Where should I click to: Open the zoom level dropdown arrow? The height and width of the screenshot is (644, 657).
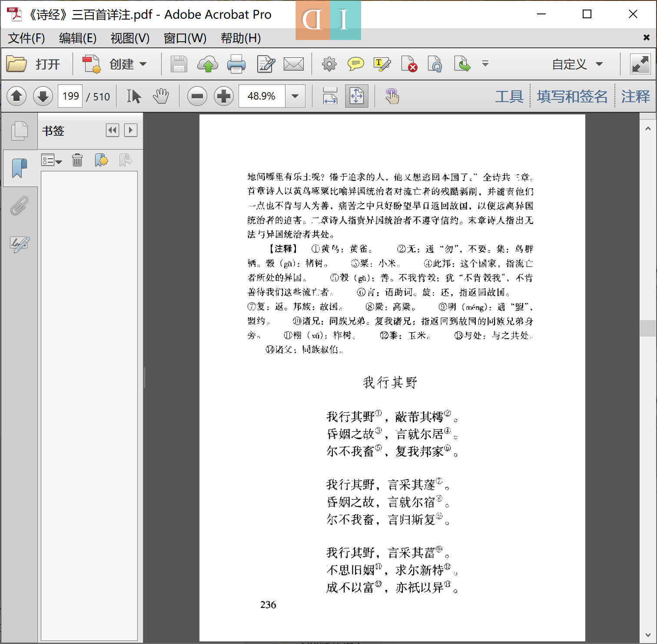point(295,96)
